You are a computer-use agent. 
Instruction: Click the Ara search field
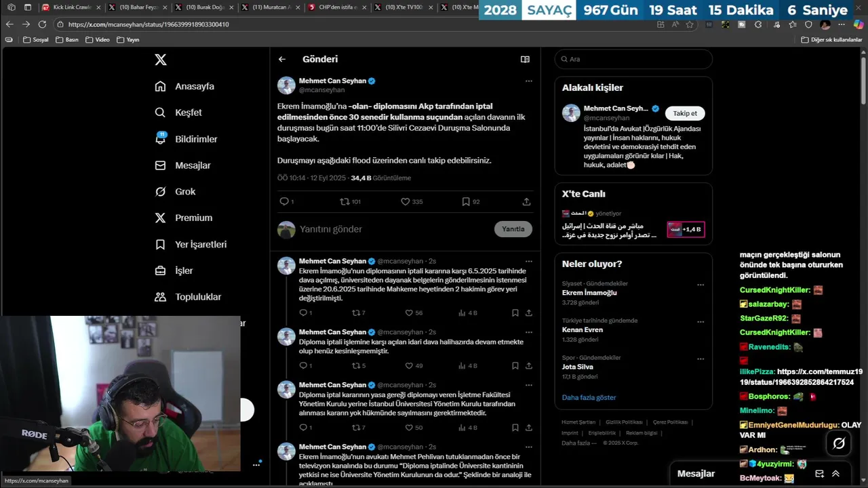(633, 59)
